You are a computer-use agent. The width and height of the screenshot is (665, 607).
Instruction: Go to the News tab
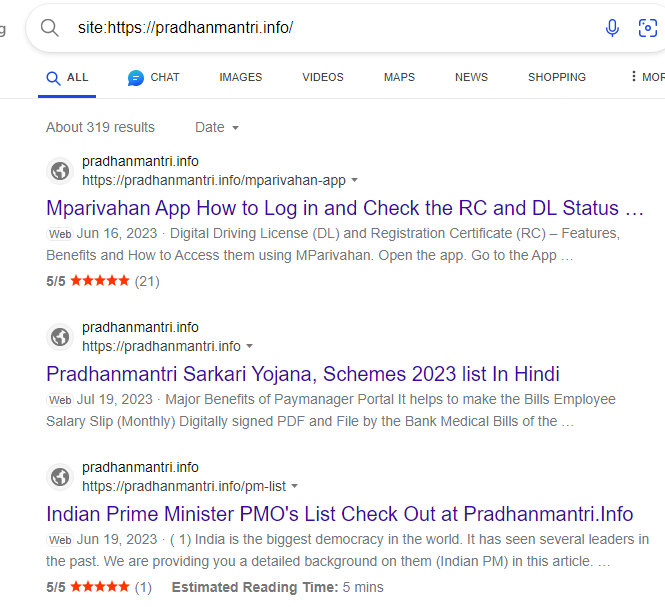point(471,77)
